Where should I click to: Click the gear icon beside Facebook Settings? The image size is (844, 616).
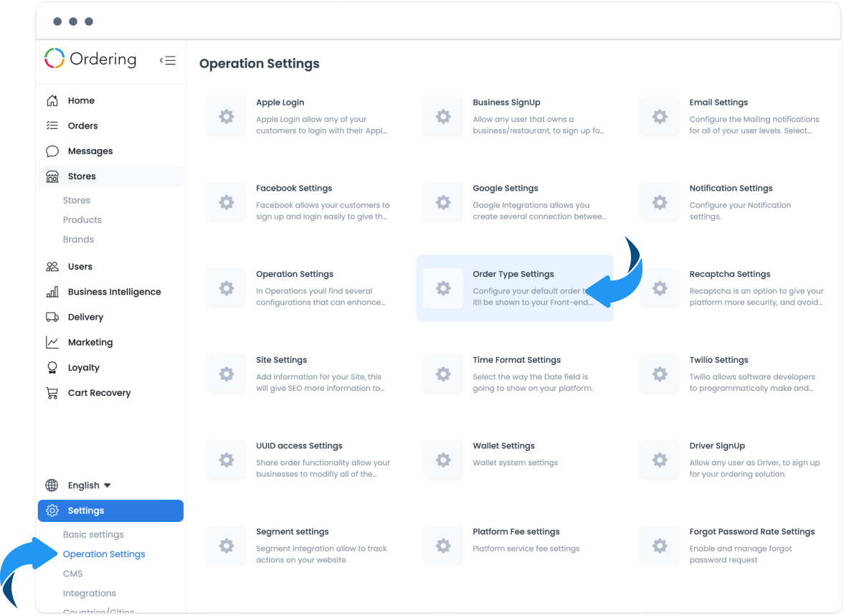[227, 202]
